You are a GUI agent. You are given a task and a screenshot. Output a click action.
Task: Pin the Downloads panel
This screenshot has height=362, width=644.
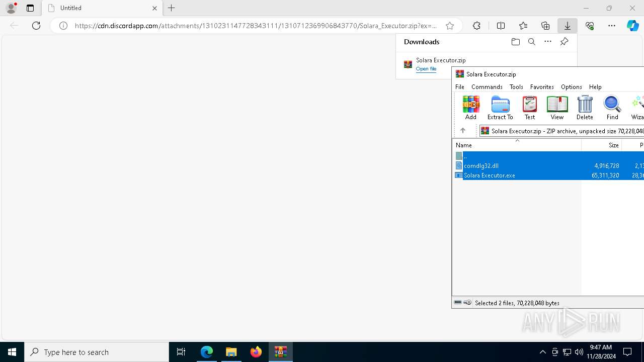point(564,42)
